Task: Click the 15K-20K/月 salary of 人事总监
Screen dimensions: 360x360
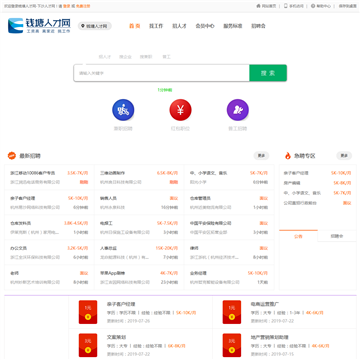Action: (x=167, y=248)
